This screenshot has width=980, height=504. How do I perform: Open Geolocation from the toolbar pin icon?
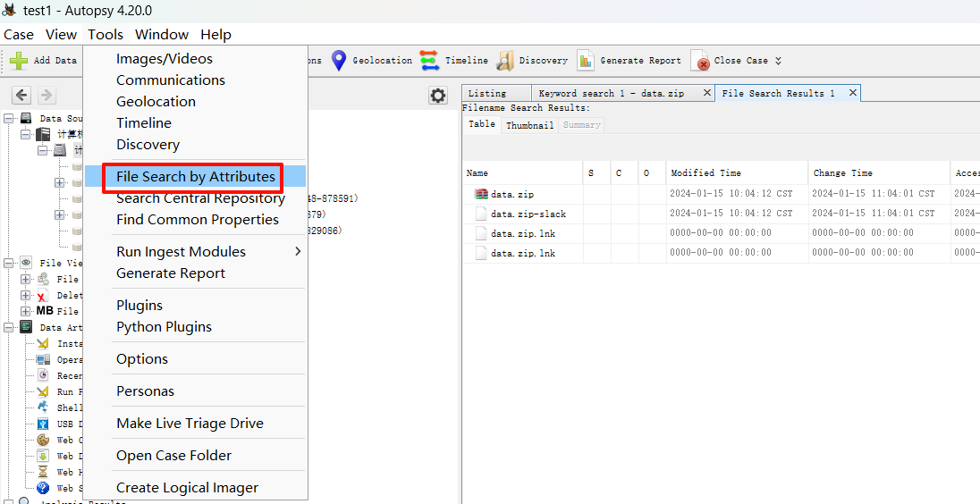[339, 61]
